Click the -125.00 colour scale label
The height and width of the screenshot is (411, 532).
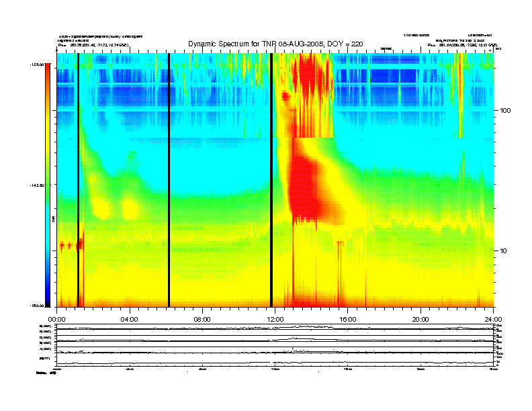pos(37,64)
